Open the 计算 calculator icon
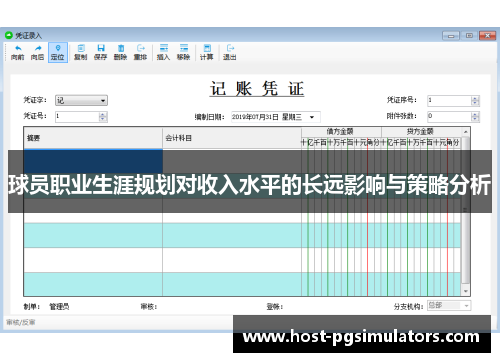Viewport: 500px width, 362px height. click(207, 48)
